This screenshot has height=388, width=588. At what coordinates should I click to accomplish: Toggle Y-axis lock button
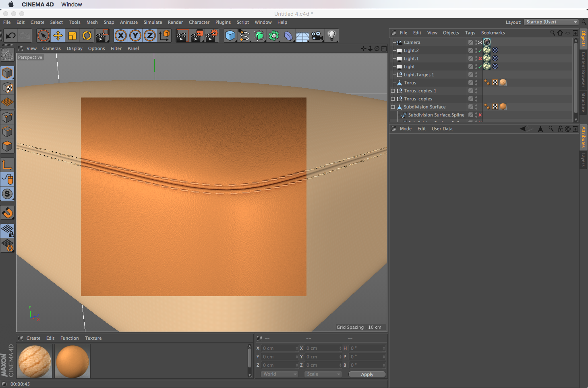[135, 36]
